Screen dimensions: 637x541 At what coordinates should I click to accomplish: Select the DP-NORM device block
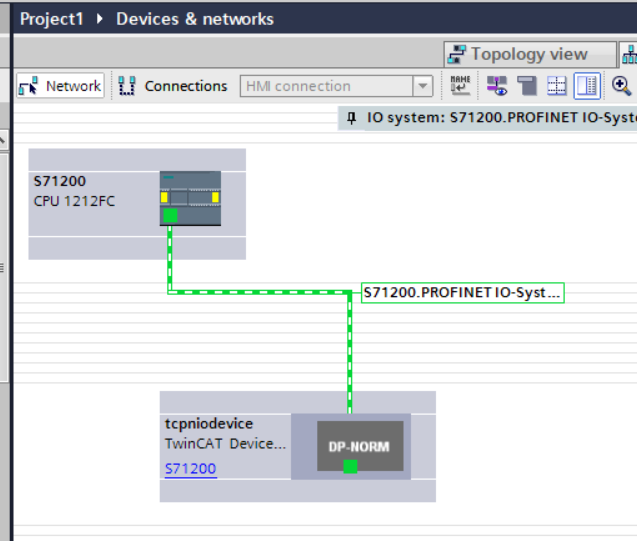(x=360, y=446)
